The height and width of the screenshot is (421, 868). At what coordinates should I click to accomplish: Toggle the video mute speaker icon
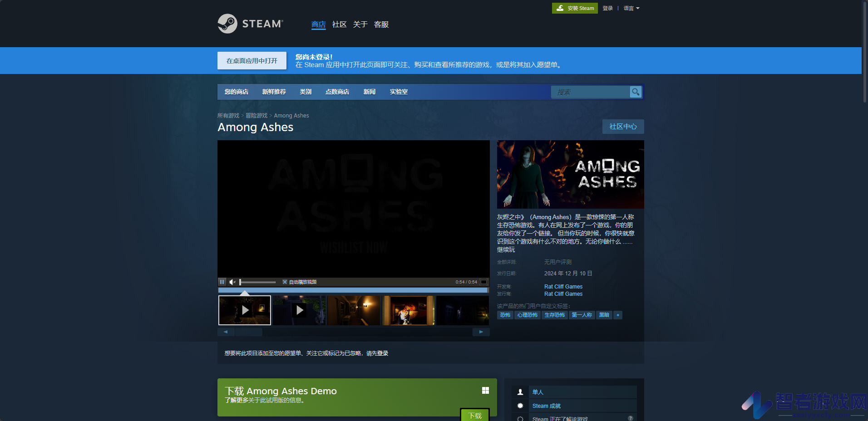232,282
